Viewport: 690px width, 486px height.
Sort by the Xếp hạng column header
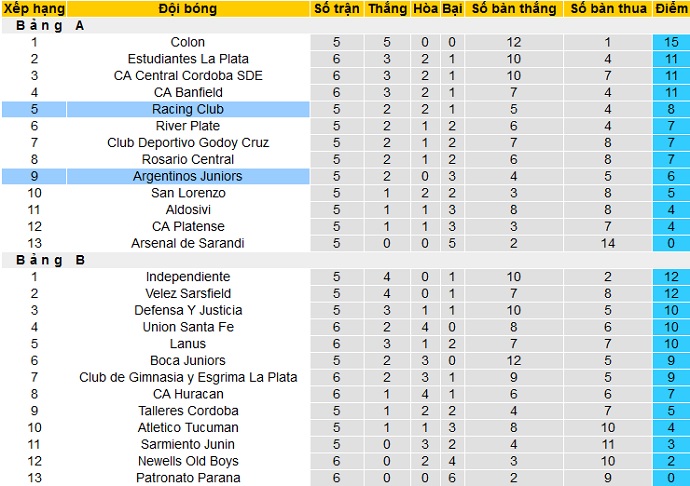point(34,9)
